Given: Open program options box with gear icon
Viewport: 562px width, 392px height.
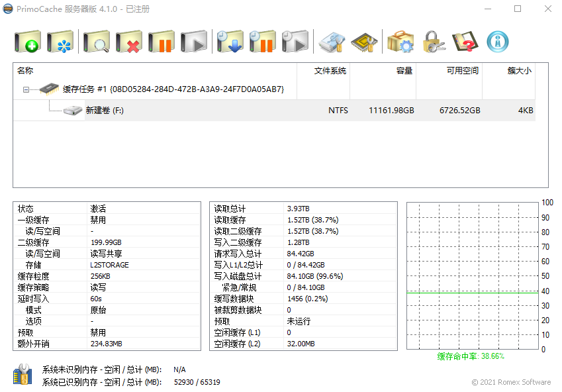Looking at the screenshot, I should [400, 42].
